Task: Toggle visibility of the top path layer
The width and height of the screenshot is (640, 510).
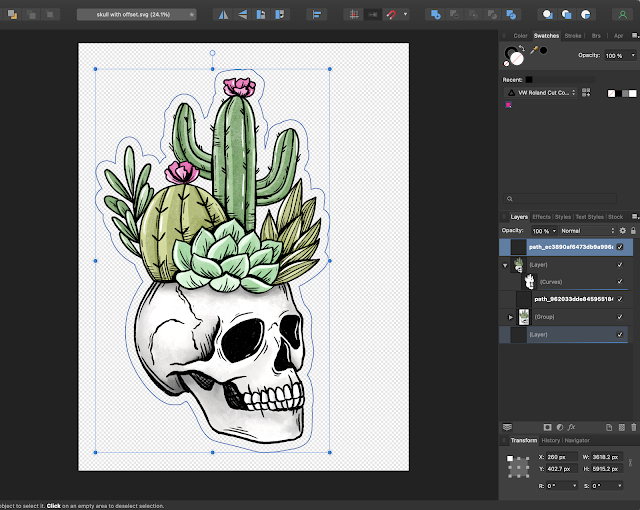Action: pos(620,247)
